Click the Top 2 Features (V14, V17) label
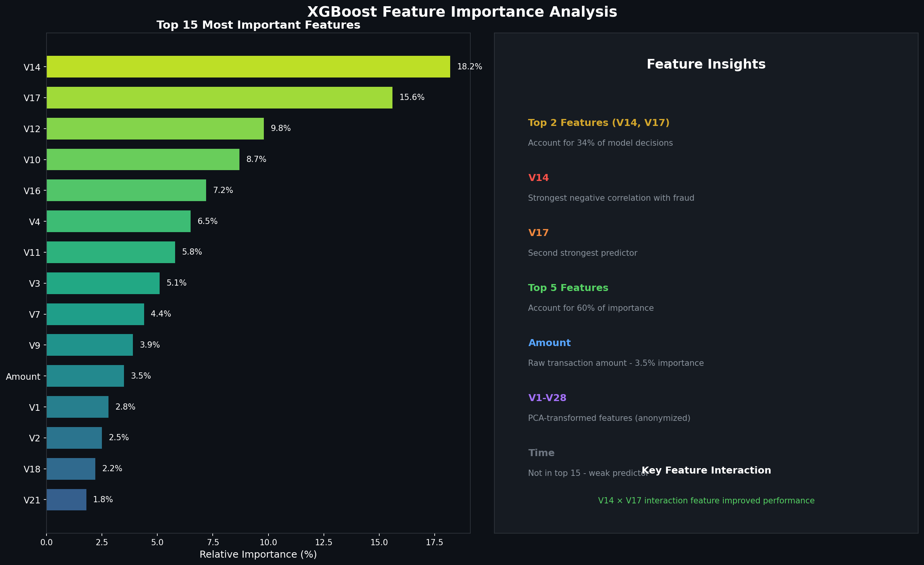The height and width of the screenshot is (565, 924). point(599,122)
